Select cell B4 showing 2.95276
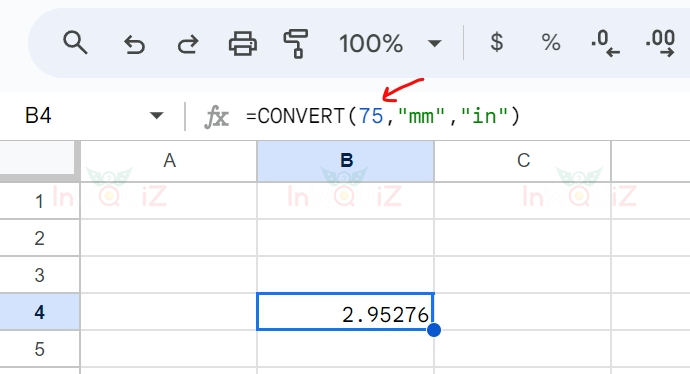 345,312
